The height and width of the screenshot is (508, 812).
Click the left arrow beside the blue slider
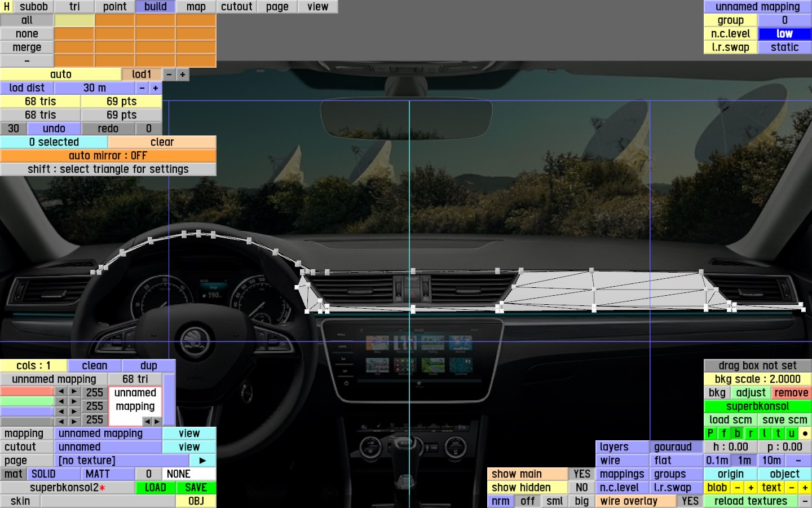[x=61, y=412]
